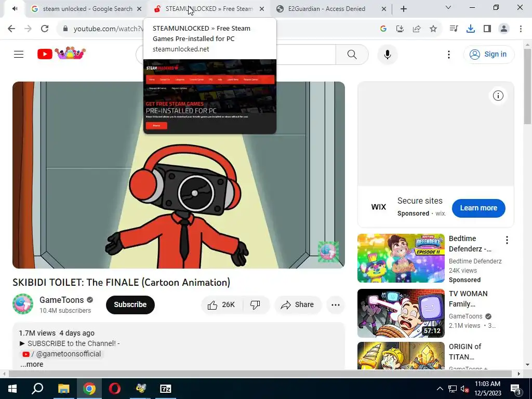Open the GameToons channel name link
Viewport: 532px width, 399px height.
coord(61,300)
